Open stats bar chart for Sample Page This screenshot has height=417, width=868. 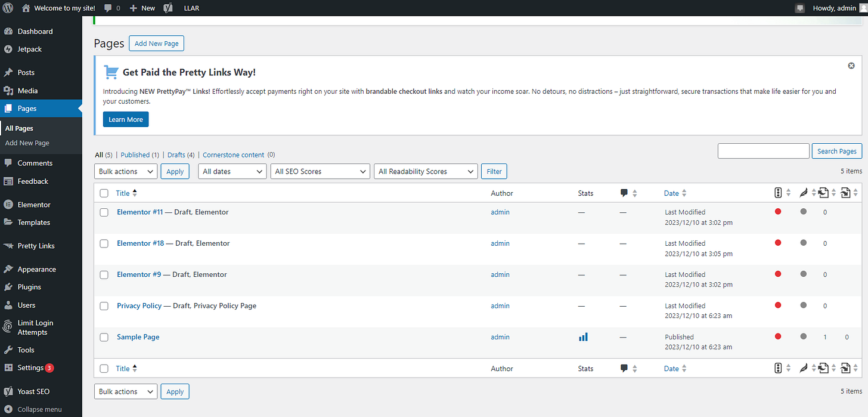[583, 337]
